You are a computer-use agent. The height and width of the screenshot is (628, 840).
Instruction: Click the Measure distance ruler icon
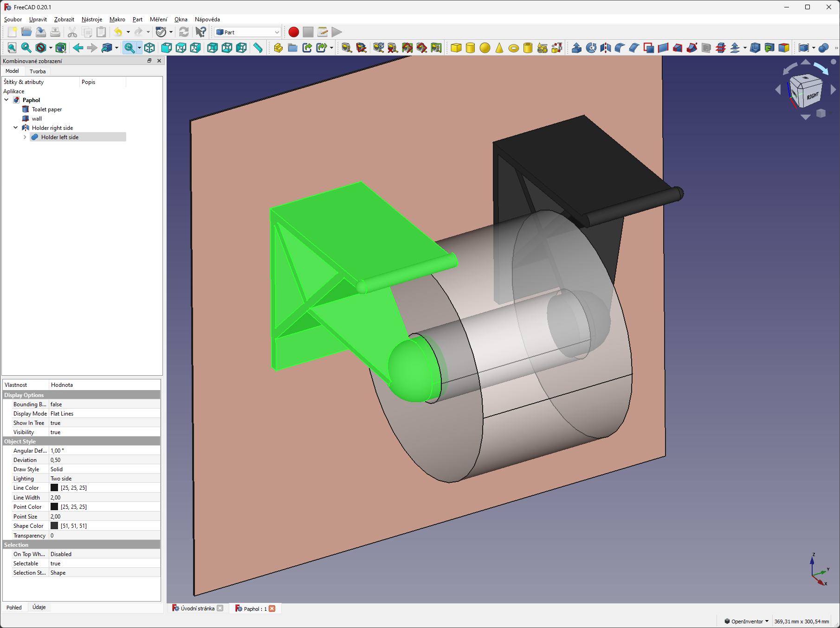(x=258, y=48)
